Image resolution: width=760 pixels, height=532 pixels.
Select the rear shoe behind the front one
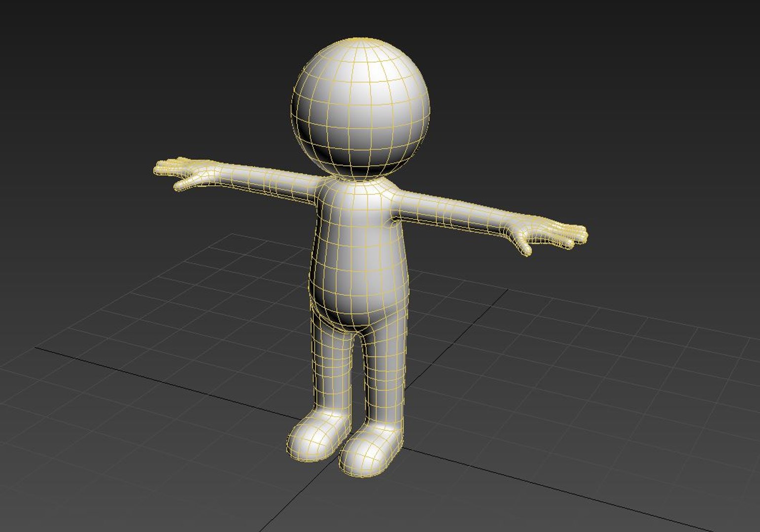tap(318, 435)
